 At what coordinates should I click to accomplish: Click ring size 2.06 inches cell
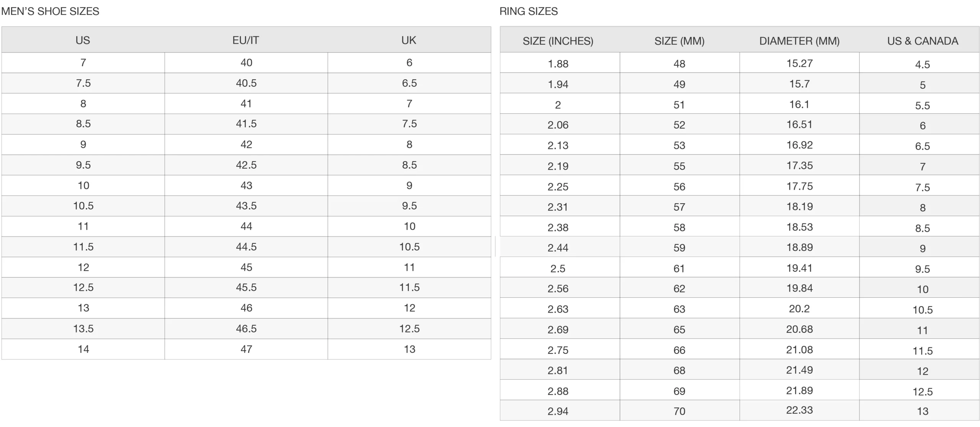[558, 125]
